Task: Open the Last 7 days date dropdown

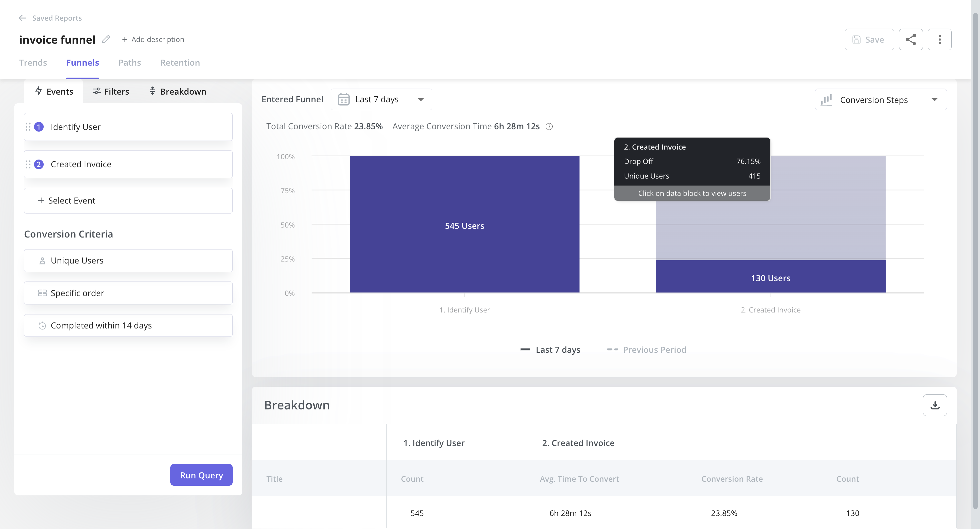Action: [381, 100]
